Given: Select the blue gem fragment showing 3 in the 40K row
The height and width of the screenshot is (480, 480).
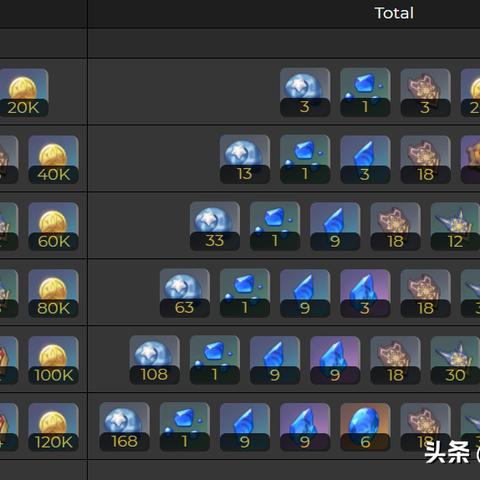Looking at the screenshot, I should pyautogui.click(x=365, y=159).
